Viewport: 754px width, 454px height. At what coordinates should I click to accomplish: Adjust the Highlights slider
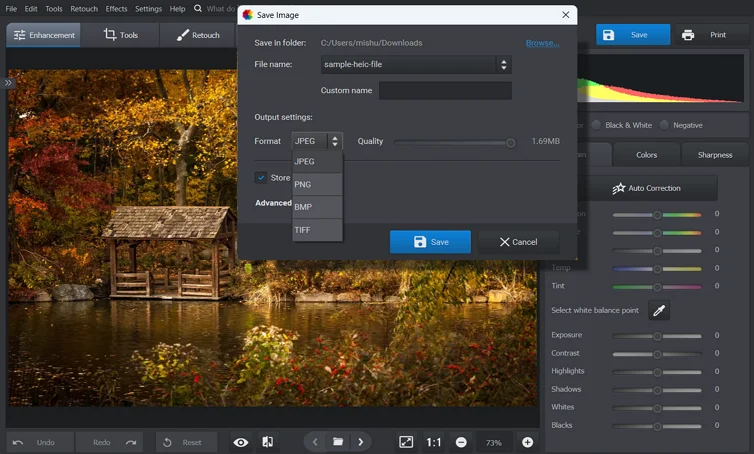(x=657, y=372)
